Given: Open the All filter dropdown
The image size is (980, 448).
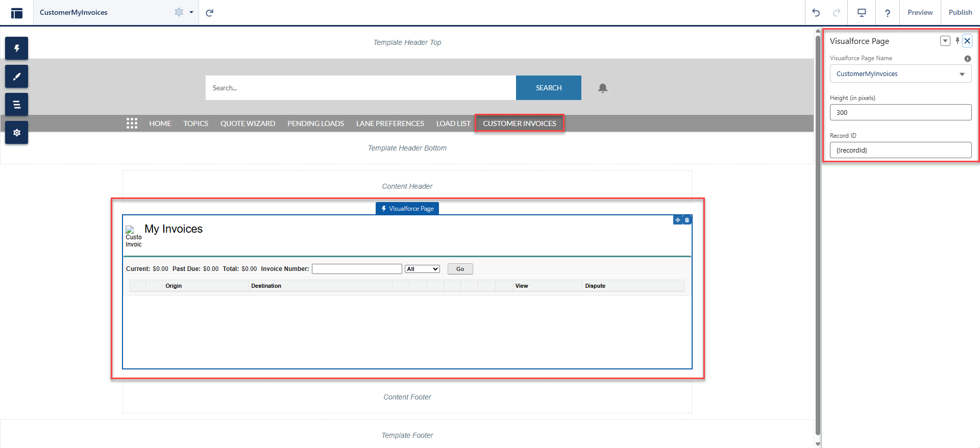Looking at the screenshot, I should pyautogui.click(x=422, y=269).
